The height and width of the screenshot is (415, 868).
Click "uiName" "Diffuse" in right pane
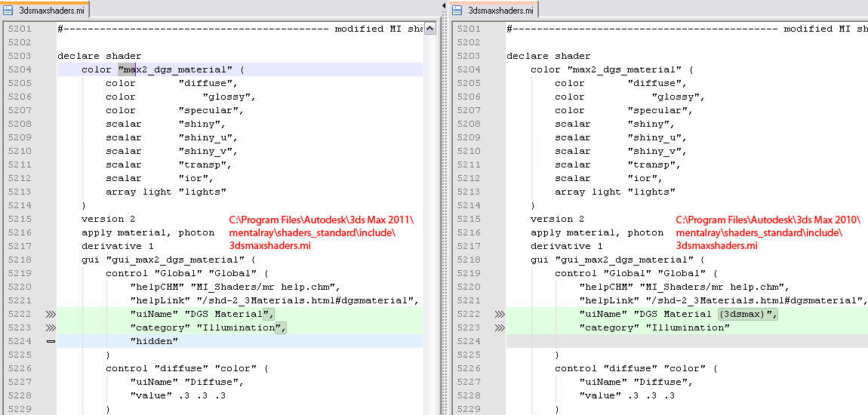tap(633, 382)
